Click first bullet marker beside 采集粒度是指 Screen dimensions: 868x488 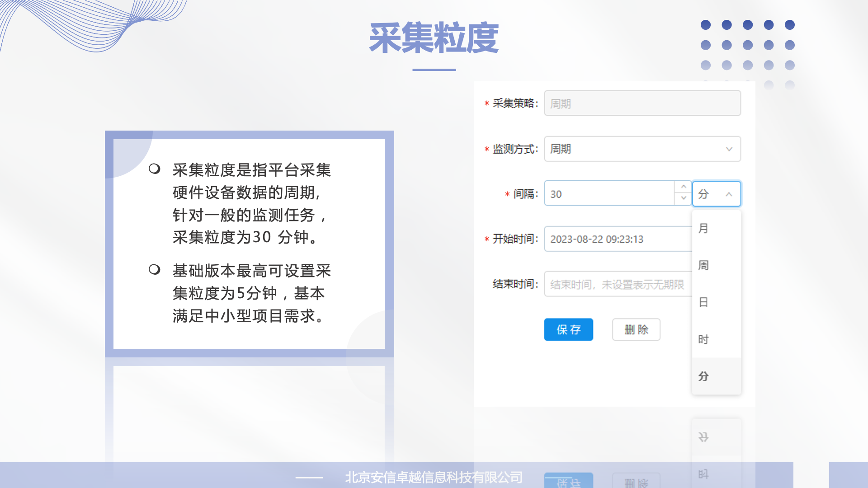pyautogui.click(x=155, y=169)
